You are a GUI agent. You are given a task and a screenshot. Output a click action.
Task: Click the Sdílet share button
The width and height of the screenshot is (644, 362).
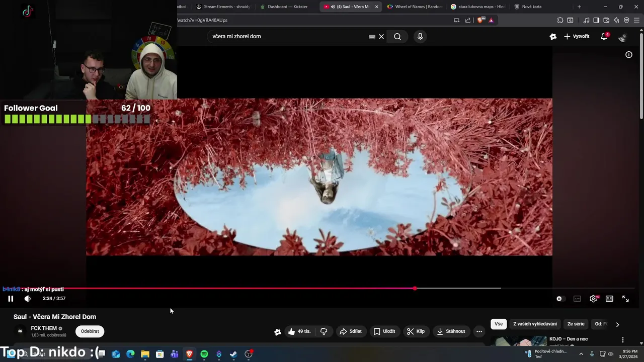click(x=351, y=331)
